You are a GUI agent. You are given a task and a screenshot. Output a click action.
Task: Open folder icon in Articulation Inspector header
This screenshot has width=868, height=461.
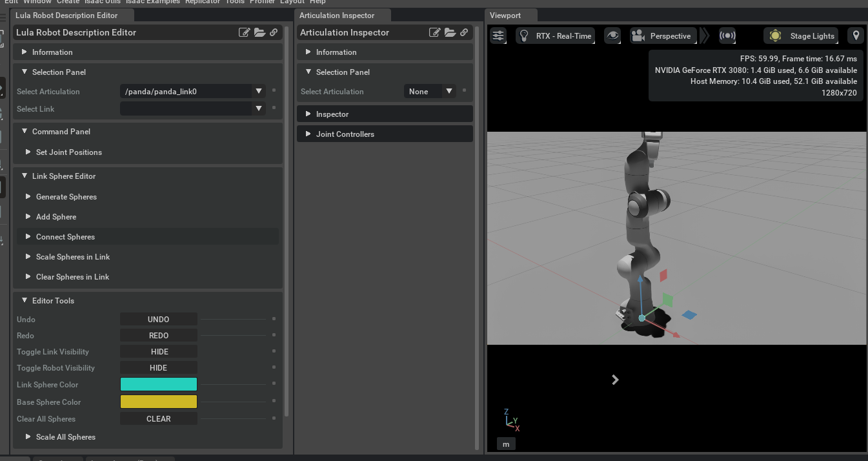(450, 32)
